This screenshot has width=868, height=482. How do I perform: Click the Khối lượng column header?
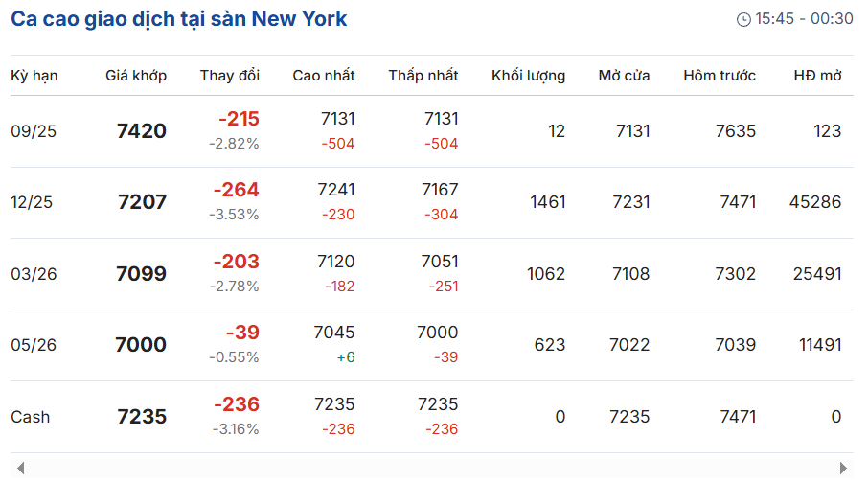(529, 76)
